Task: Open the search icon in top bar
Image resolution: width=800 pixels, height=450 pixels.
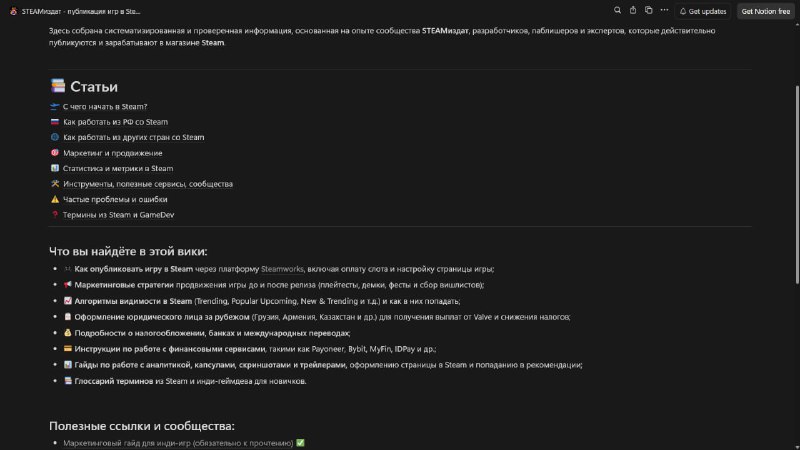Action: (x=617, y=10)
